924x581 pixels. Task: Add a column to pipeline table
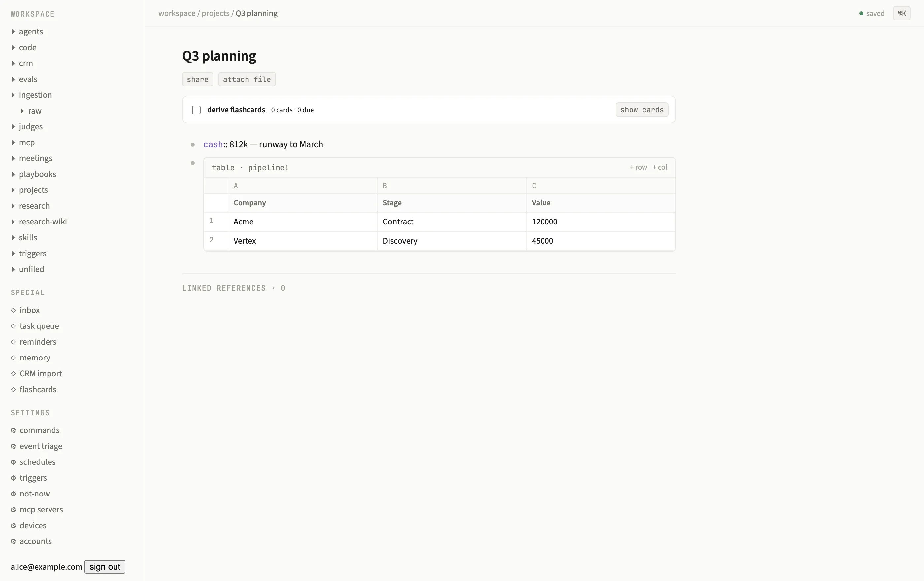tap(660, 167)
